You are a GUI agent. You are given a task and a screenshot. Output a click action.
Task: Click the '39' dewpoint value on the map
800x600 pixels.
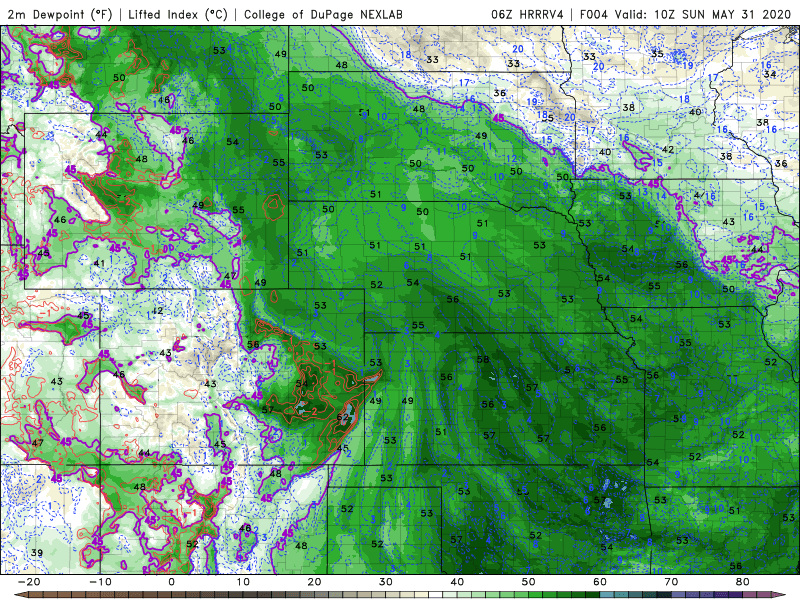36,553
